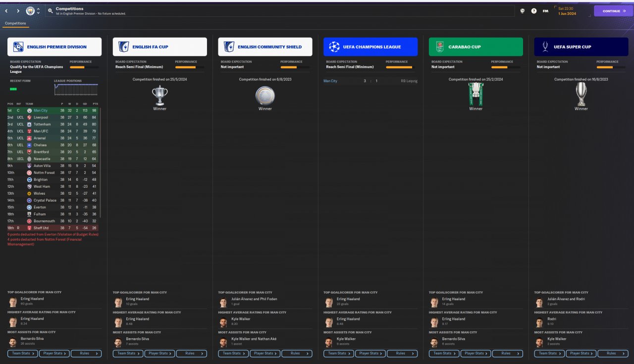634x364 pixels.
Task: Click the Competitions search bar field
Action: (280, 11)
